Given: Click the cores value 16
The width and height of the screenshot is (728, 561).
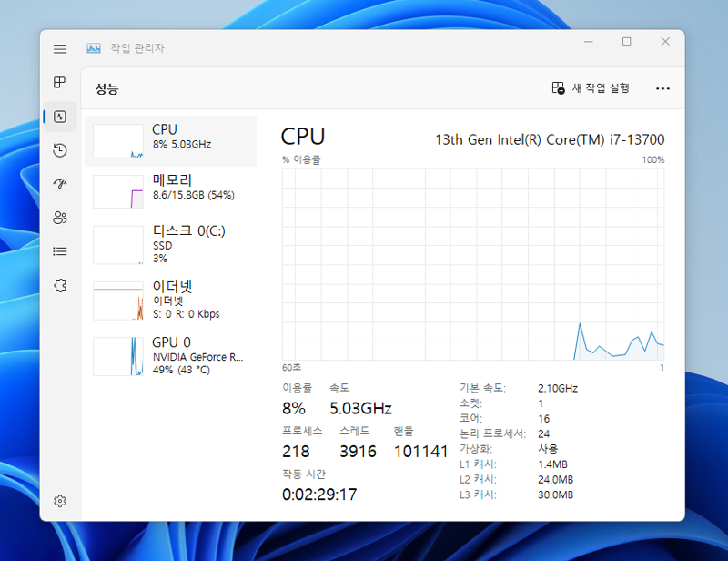Looking at the screenshot, I should pos(543,419).
